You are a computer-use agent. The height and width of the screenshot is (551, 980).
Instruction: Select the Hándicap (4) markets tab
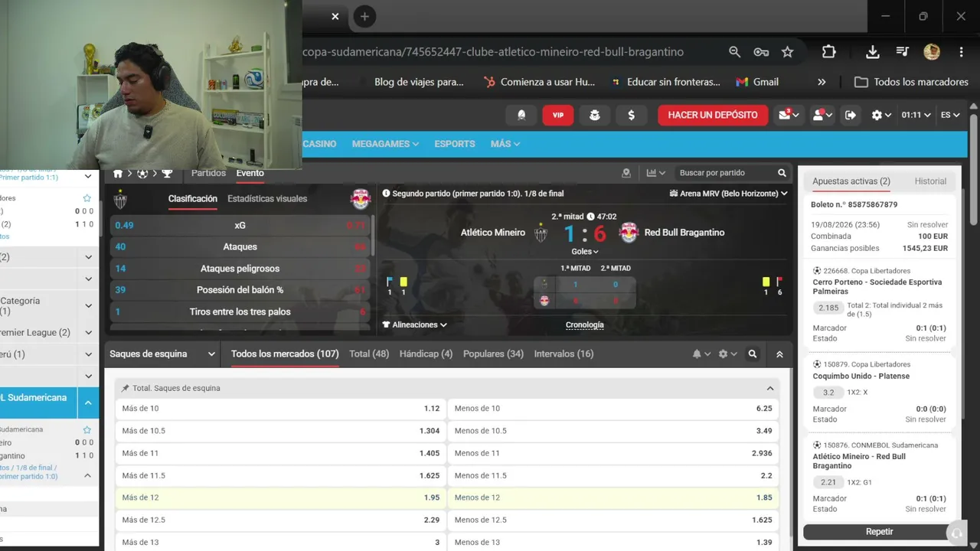point(426,354)
